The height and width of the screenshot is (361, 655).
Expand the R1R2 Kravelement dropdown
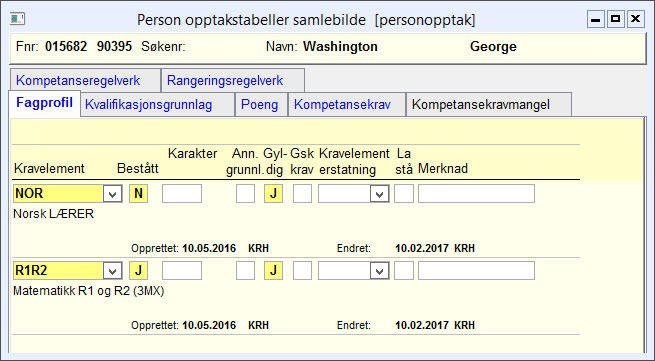pos(112,271)
